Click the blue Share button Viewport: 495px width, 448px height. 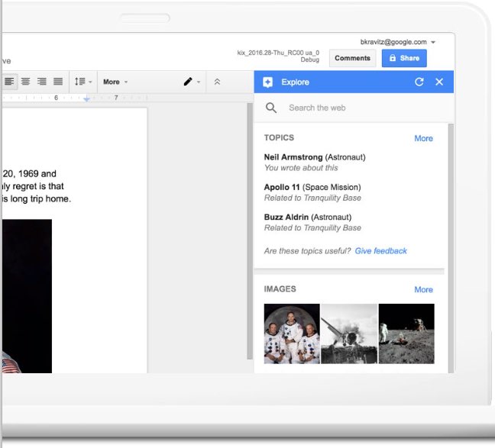pos(404,58)
